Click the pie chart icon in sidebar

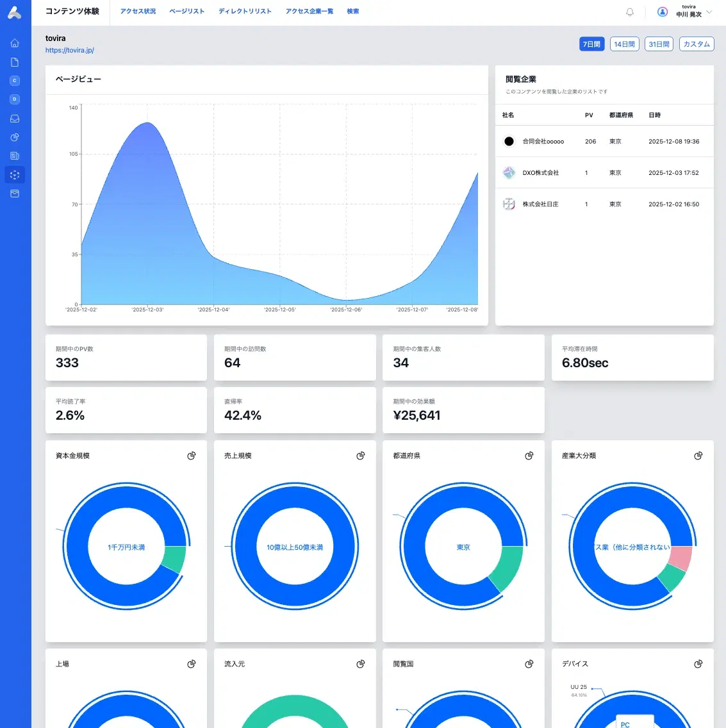[x=15, y=137]
